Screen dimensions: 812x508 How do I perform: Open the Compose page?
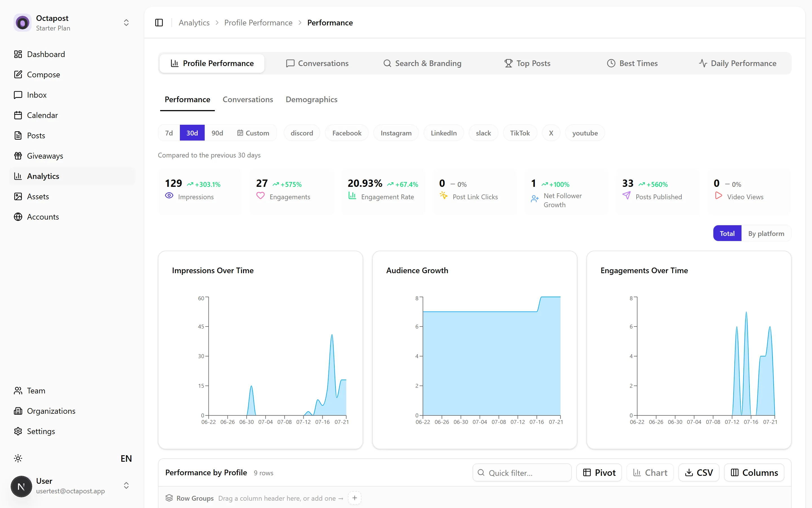point(72,75)
